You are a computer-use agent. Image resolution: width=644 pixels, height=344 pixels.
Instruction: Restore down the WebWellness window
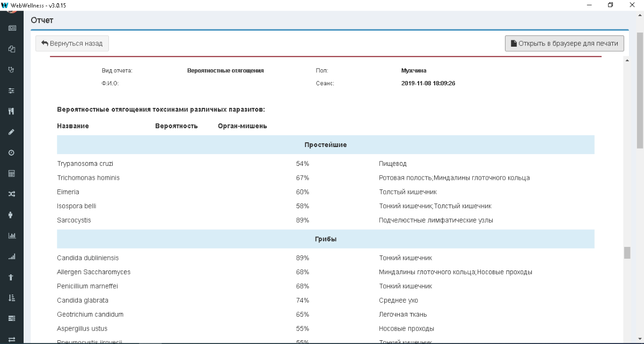[x=611, y=5]
